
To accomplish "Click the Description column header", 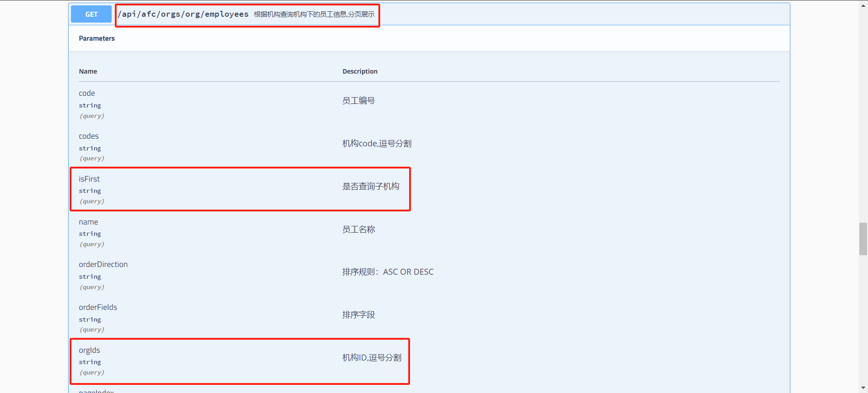I will pyautogui.click(x=360, y=71).
